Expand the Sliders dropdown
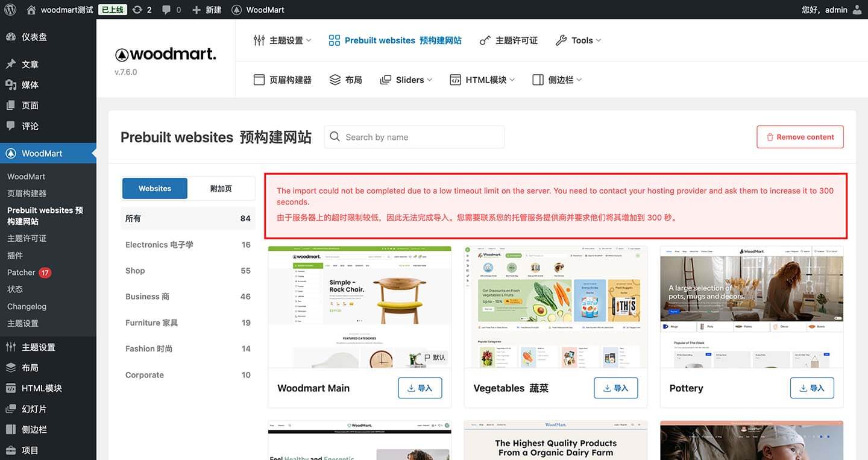 pyautogui.click(x=406, y=80)
